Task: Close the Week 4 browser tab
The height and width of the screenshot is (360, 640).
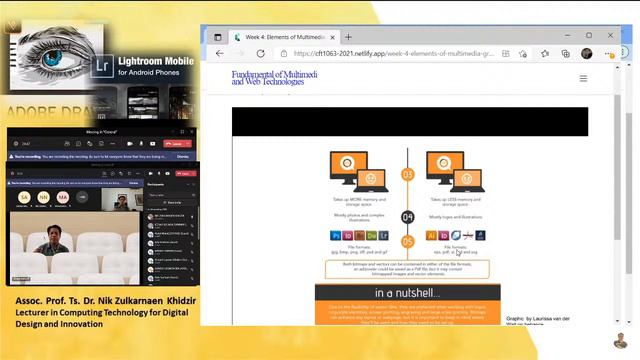Action: coord(332,37)
